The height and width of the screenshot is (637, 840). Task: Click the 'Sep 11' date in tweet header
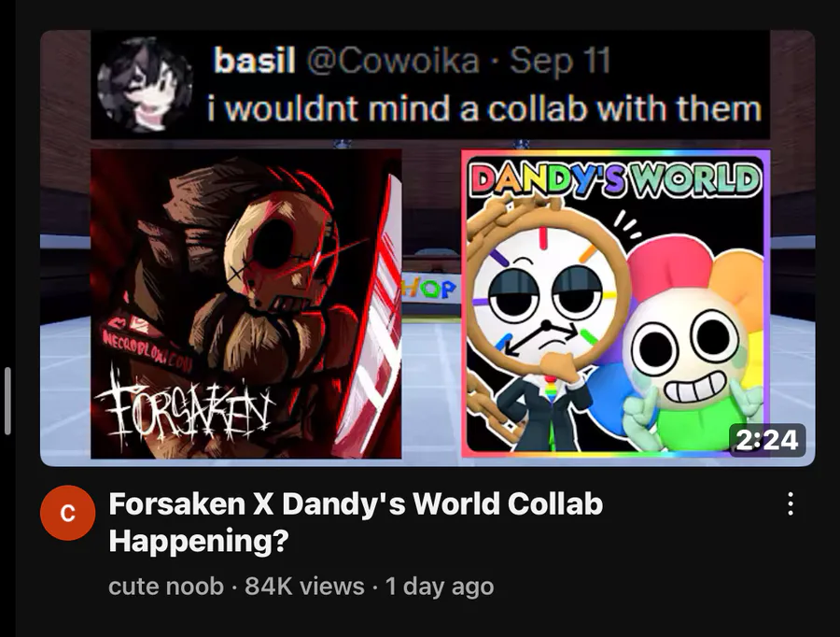[560, 60]
